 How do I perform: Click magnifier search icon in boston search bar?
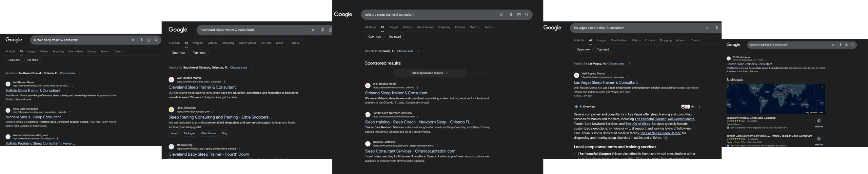click(852, 45)
